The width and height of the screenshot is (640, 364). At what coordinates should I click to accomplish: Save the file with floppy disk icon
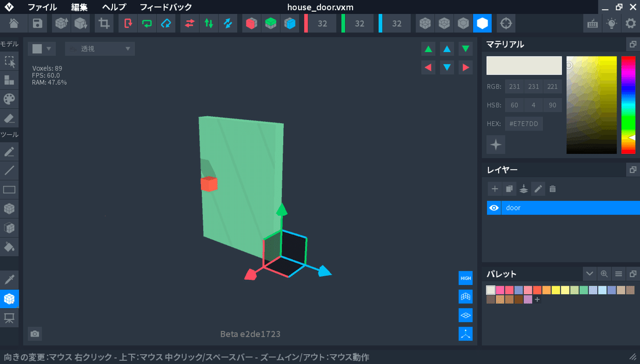(37, 23)
